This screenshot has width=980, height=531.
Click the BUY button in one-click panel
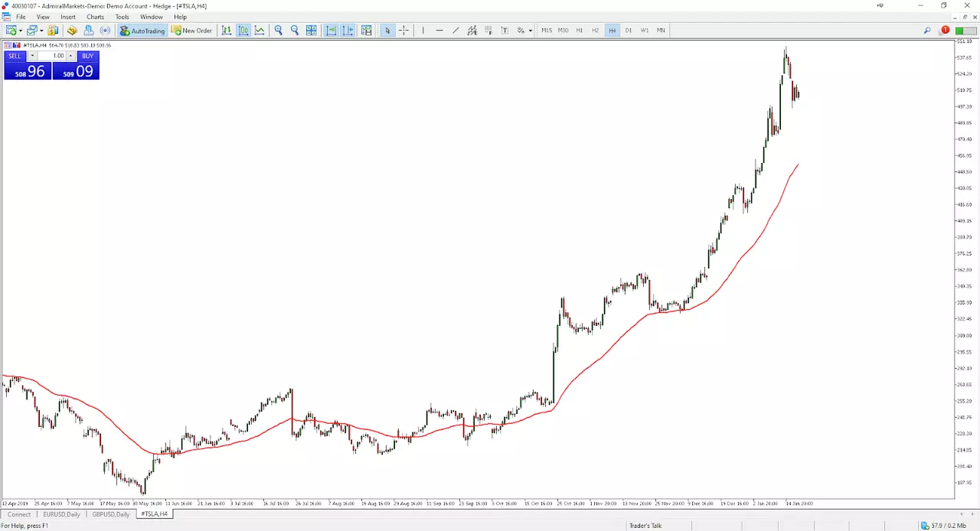click(88, 56)
